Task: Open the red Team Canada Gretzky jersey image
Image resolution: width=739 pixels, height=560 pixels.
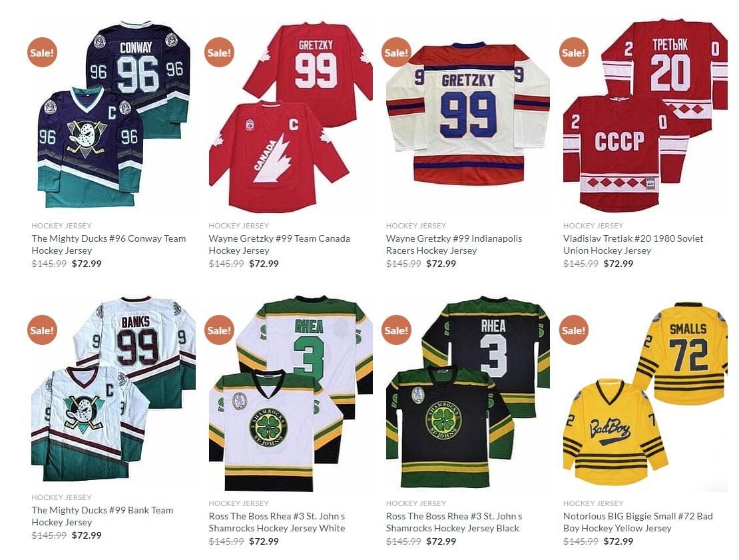Action: pyautogui.click(x=291, y=116)
